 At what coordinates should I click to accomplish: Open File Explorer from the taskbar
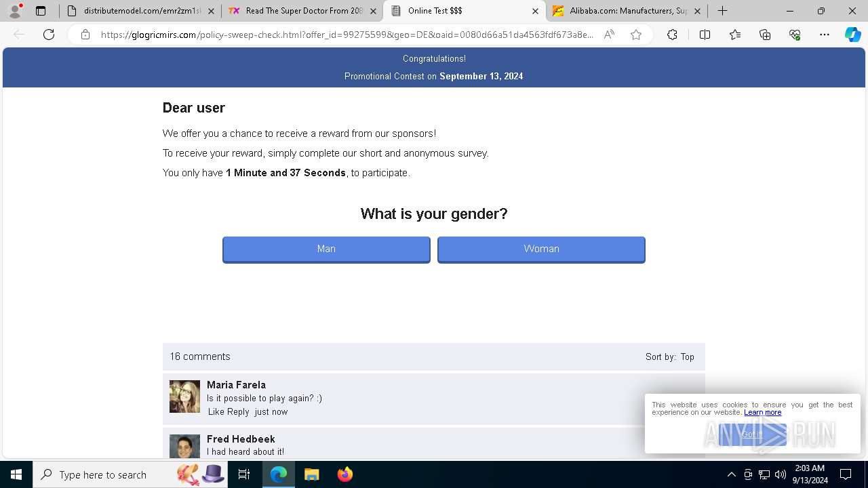(311, 474)
